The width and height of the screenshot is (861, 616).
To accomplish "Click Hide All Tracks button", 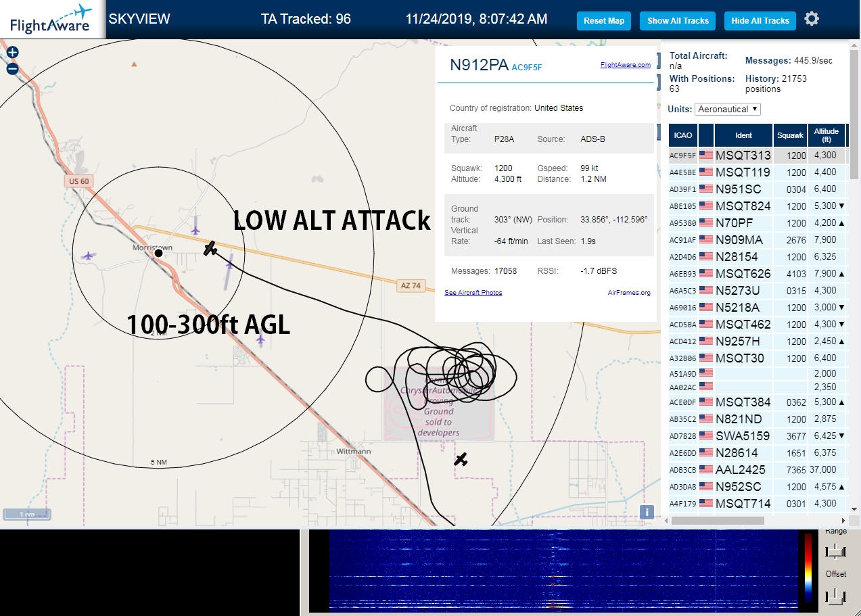I will point(760,21).
